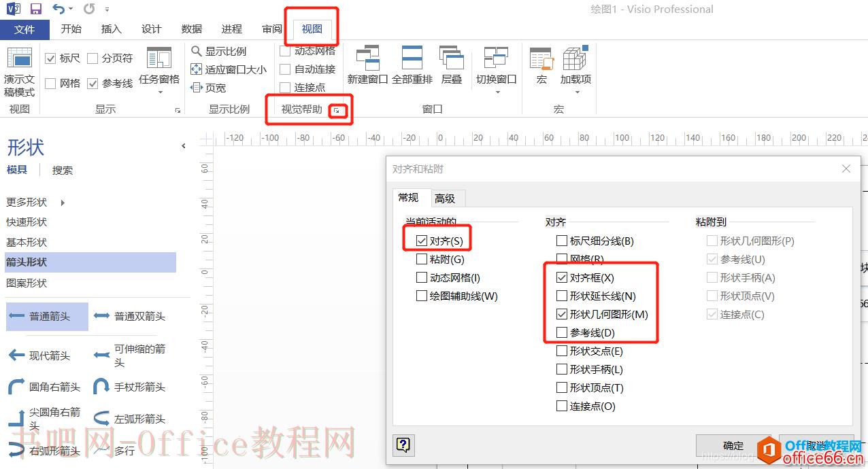Enable 粘附(G) checkbox
The height and width of the screenshot is (469, 868).
(x=422, y=259)
